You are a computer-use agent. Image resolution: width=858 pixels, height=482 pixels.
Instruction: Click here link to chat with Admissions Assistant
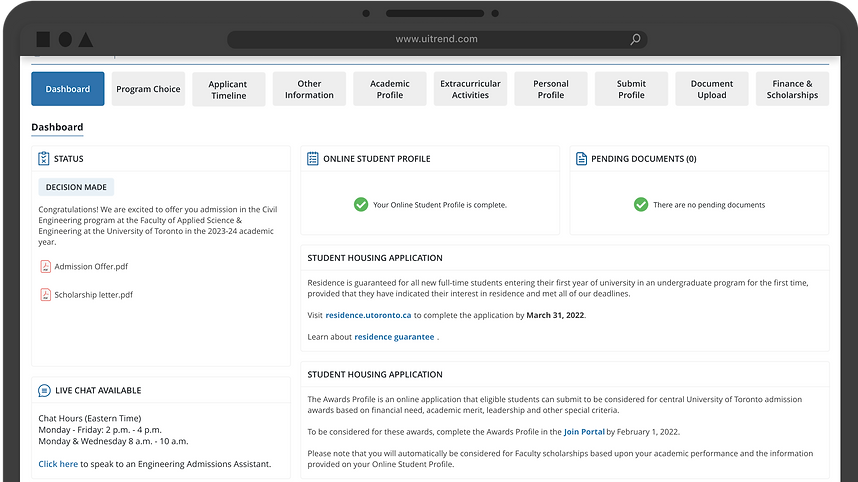[58, 464]
